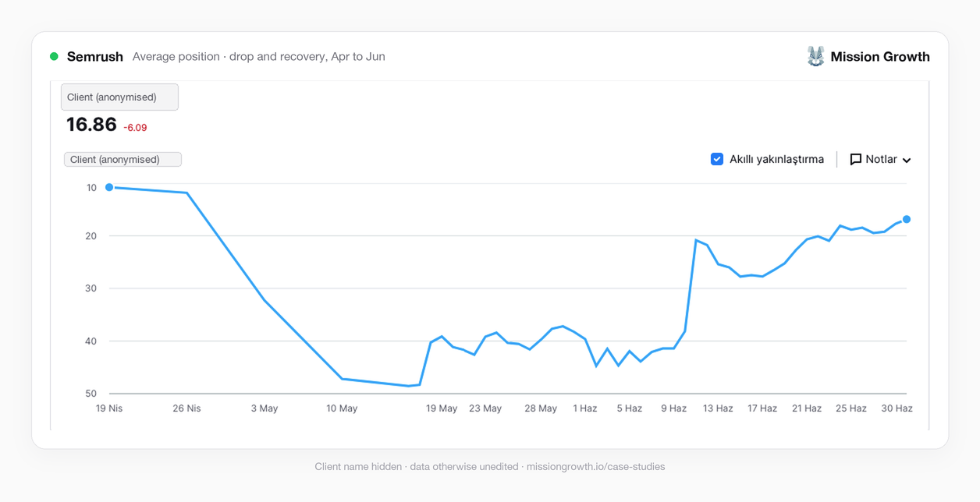Click the 25 Haz axis label

coord(851,408)
